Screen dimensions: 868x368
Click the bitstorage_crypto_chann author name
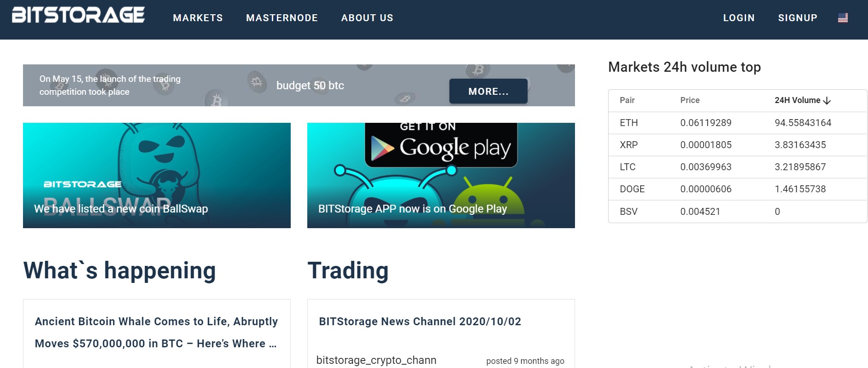point(376,360)
